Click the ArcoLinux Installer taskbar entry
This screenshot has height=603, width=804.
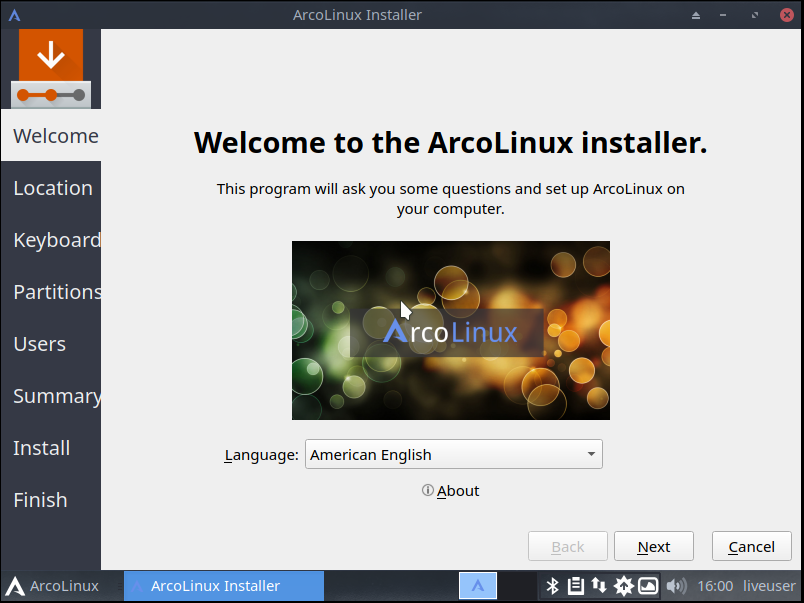point(224,586)
